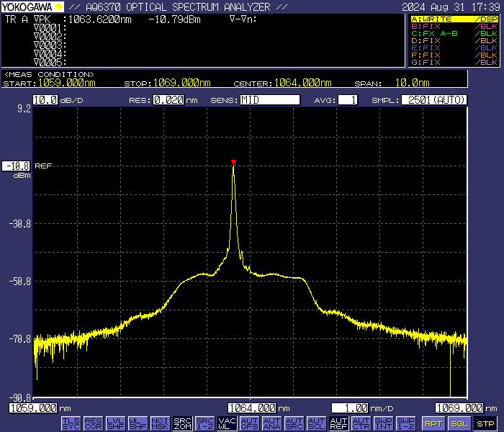
Task: Toggle the STP stop sweep indicator
Action: [485, 424]
